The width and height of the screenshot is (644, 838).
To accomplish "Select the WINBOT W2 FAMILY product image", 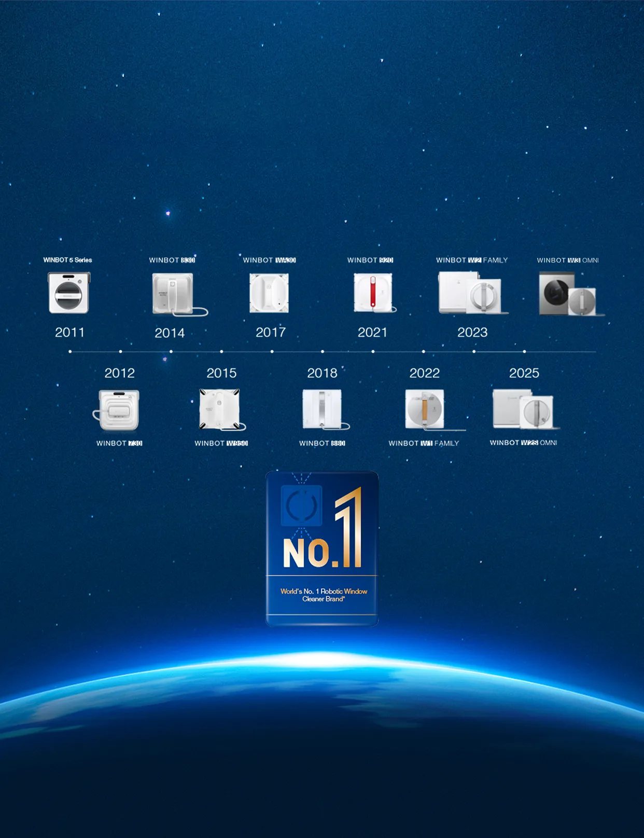I will point(471,294).
